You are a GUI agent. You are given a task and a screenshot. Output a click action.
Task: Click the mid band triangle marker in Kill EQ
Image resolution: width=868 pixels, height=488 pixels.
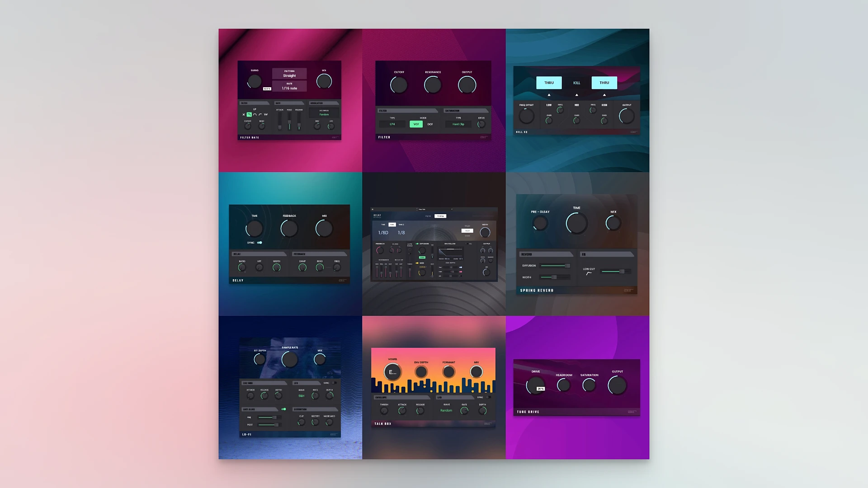pos(576,95)
